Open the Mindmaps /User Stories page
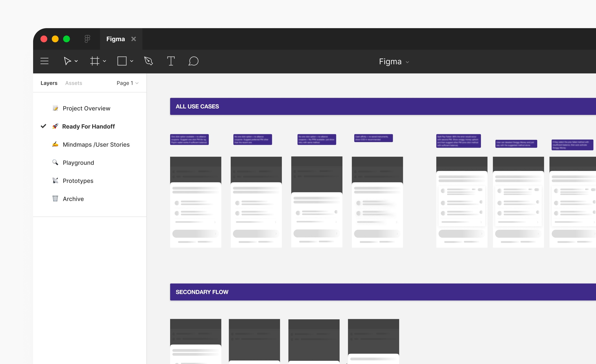596x364 pixels. [x=96, y=145]
